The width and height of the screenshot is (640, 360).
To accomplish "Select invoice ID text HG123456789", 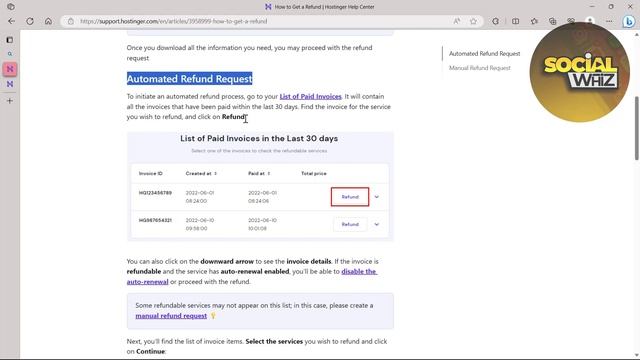I will click(155, 193).
